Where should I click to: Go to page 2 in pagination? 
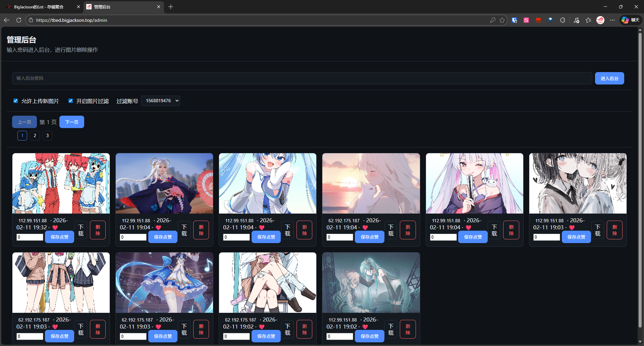coord(35,135)
